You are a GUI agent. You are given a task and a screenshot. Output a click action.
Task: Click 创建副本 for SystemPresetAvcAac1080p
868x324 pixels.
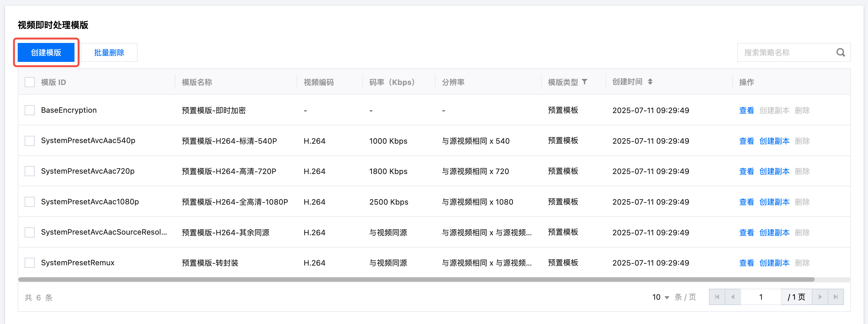[774, 202]
